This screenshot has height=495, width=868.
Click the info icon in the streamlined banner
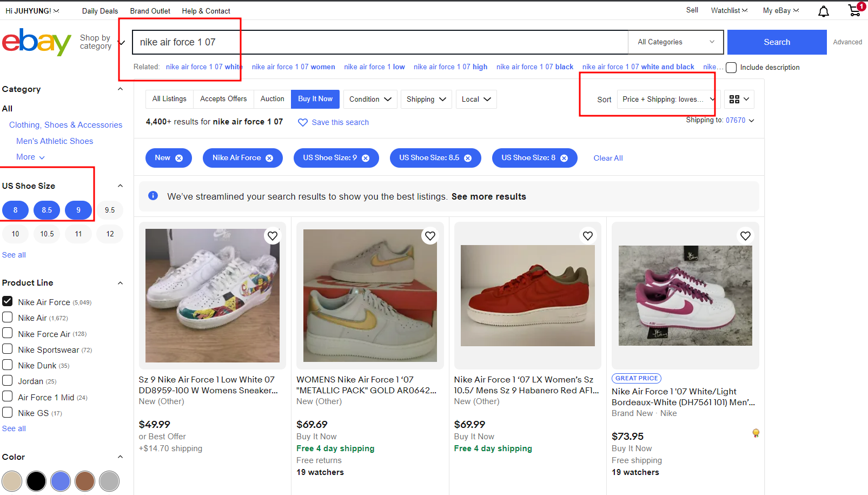[x=153, y=196]
